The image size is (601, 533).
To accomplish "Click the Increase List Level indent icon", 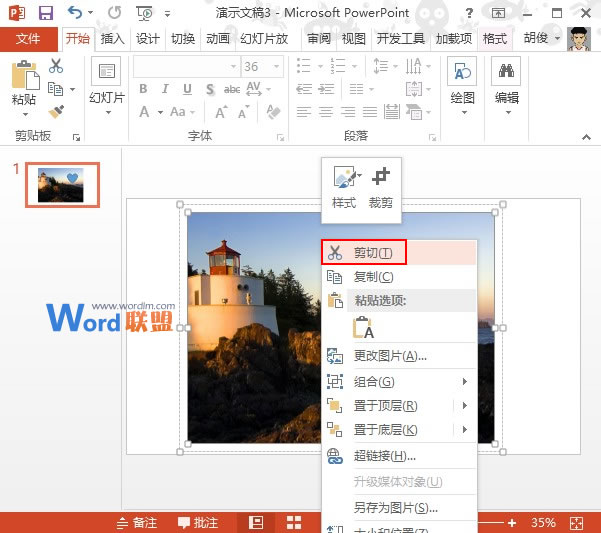I will point(326,89).
